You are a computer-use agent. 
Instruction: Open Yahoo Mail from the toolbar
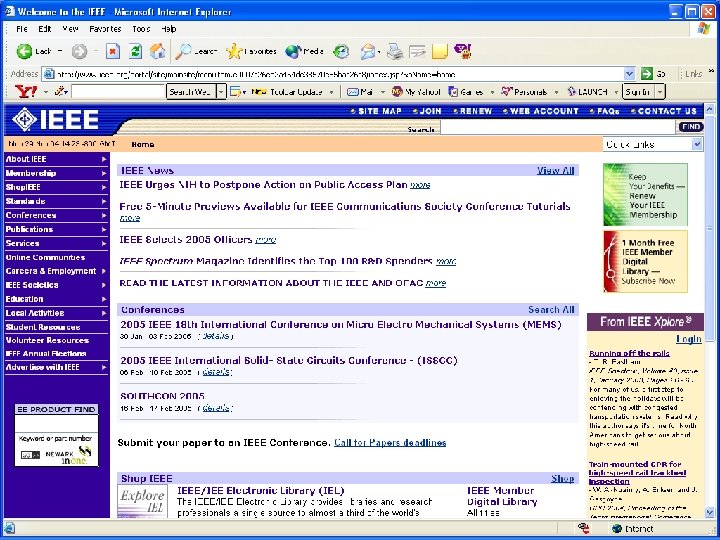click(x=360, y=92)
